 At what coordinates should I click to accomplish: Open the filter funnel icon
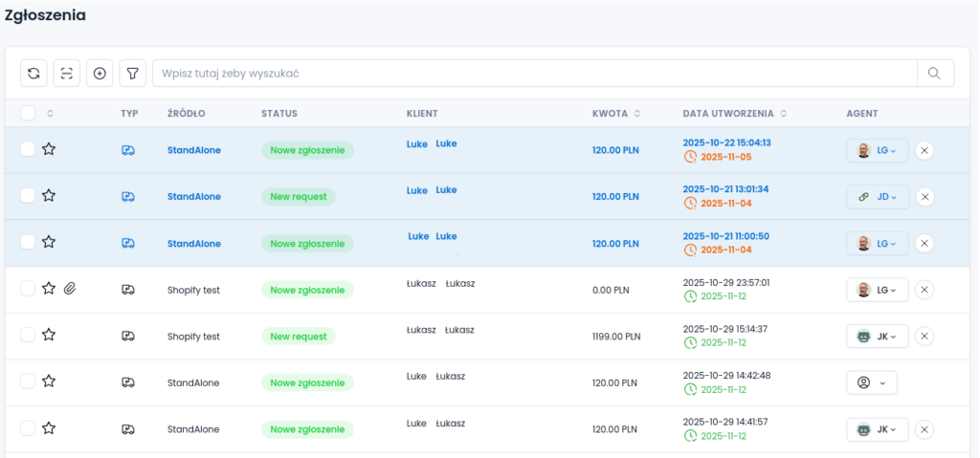[x=132, y=74]
